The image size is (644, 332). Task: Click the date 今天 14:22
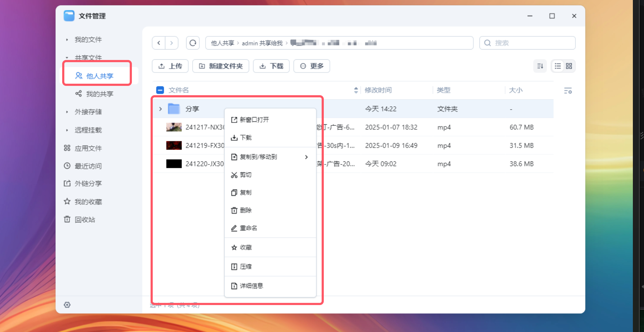[x=381, y=109]
